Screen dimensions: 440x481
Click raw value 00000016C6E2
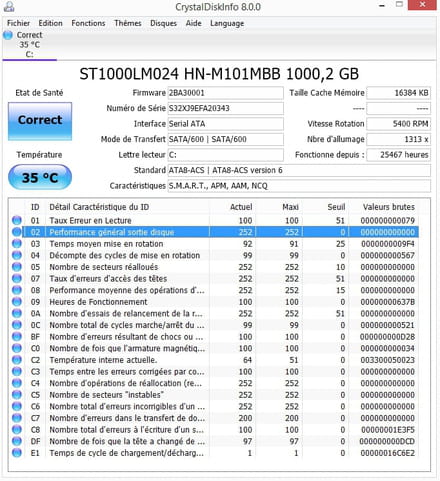coord(388,453)
